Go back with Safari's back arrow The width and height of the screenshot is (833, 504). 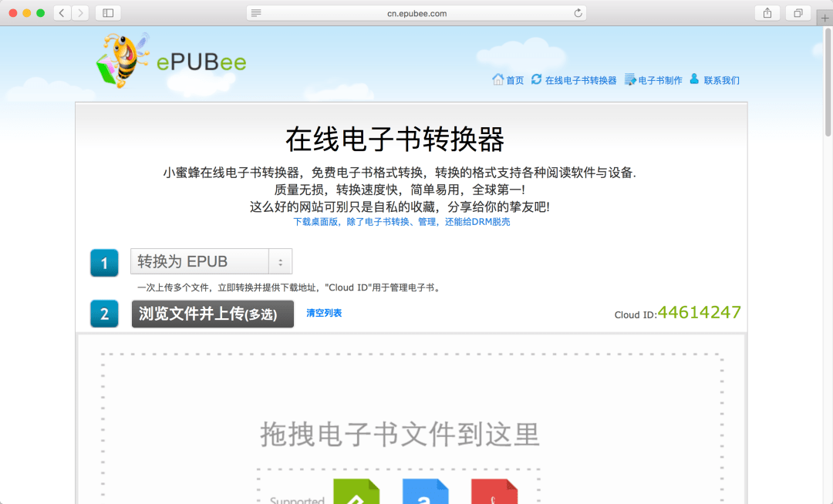(x=62, y=13)
